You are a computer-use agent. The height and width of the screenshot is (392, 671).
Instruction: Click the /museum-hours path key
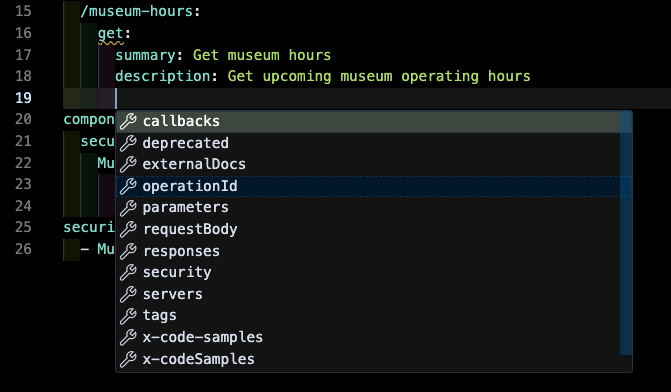pos(137,11)
